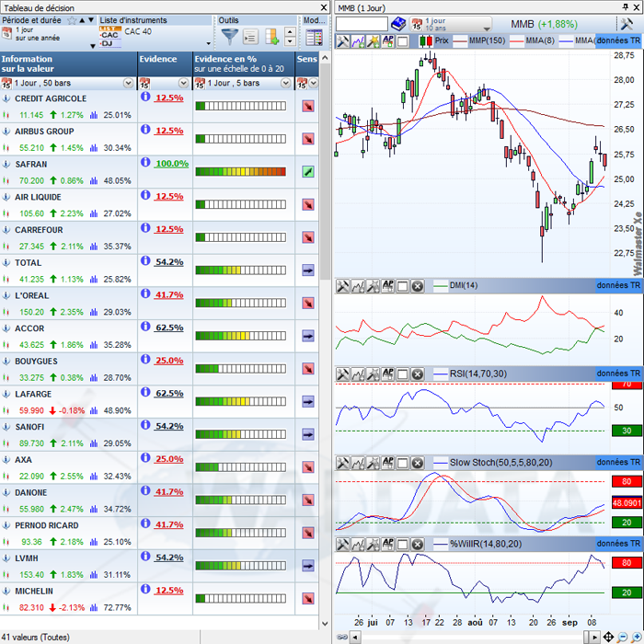Open the Période et durée dropdown arrow
The image size is (644, 644).
93,46
